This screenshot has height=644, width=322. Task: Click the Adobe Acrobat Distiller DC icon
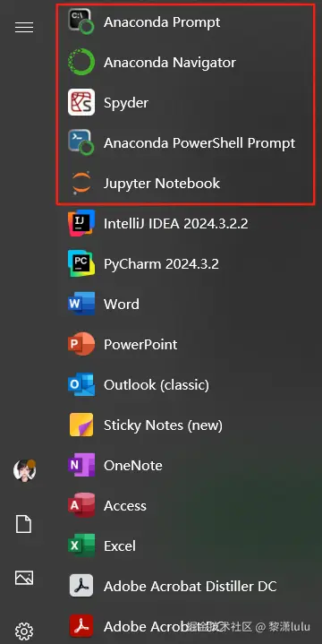[x=81, y=585]
